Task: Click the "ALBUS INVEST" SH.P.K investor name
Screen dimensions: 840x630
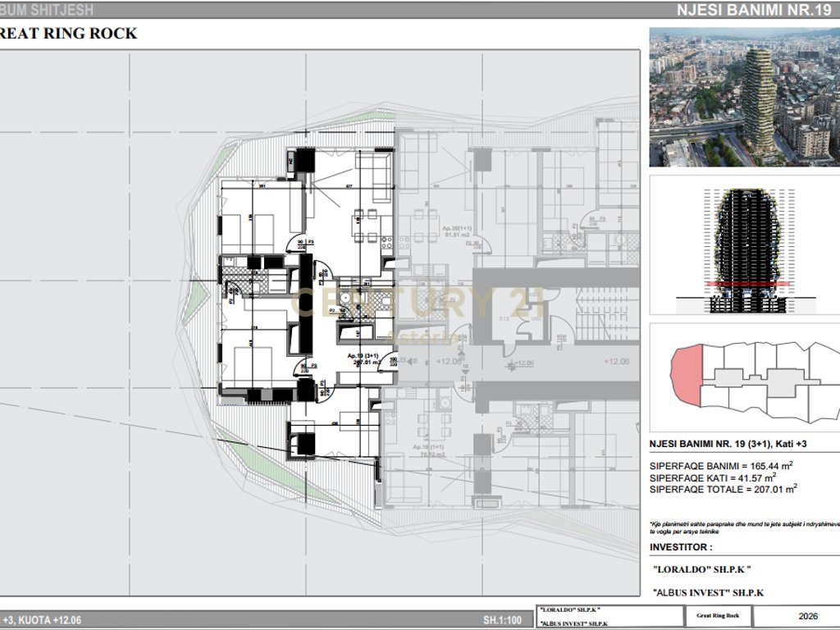Action: tap(708, 592)
